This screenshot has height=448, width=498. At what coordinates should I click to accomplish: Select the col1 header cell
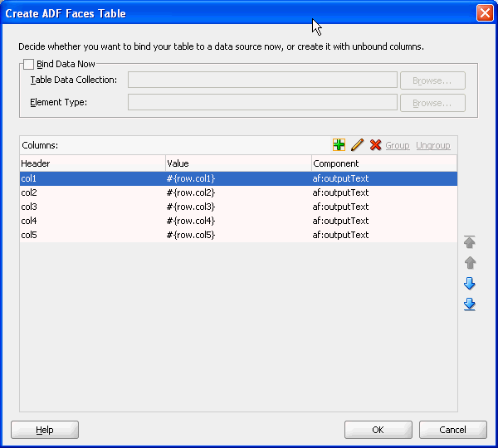coord(93,178)
